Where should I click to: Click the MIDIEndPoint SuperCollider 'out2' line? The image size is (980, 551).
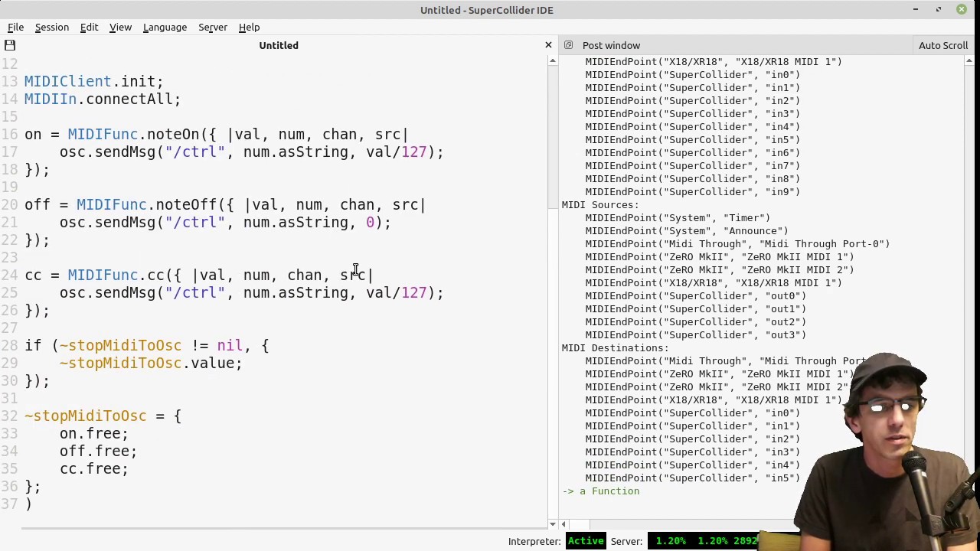pos(696,321)
